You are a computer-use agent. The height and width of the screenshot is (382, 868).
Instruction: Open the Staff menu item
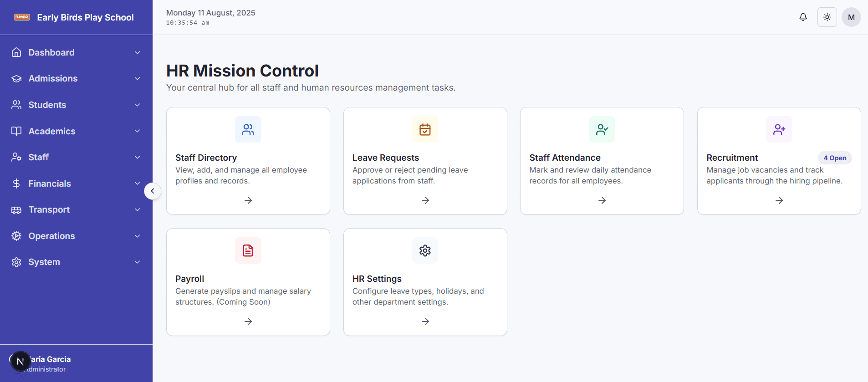pyautogui.click(x=76, y=157)
